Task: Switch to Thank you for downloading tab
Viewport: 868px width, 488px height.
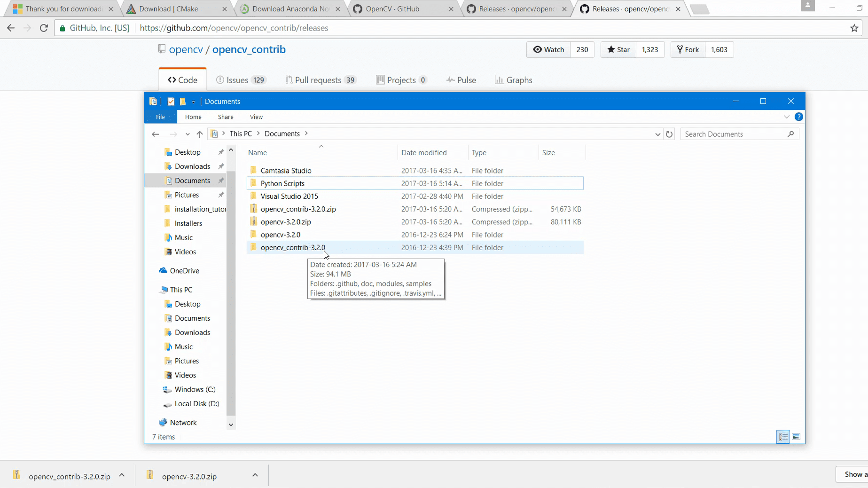Action: [x=63, y=9]
